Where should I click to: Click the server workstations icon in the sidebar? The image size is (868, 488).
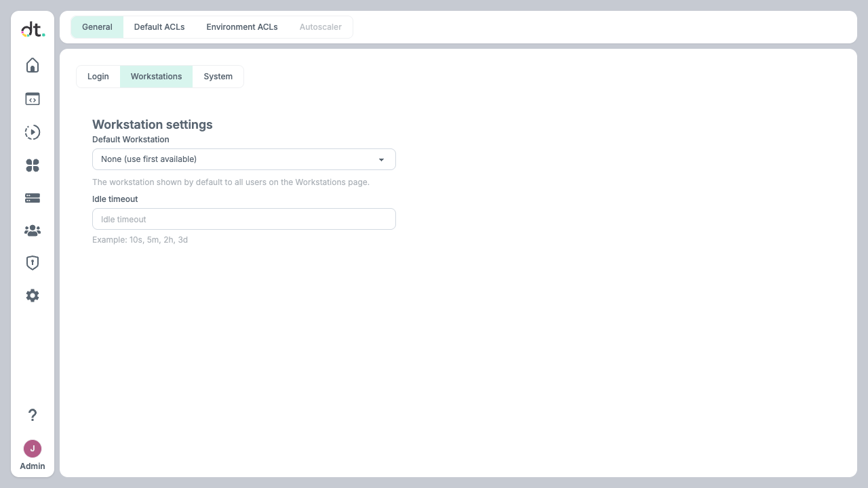point(33,198)
